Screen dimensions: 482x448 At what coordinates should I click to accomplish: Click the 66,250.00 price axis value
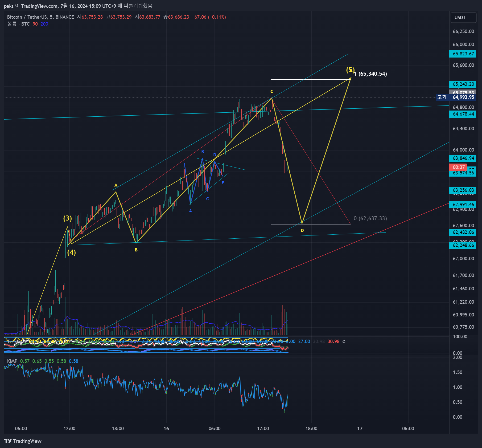(463, 31)
